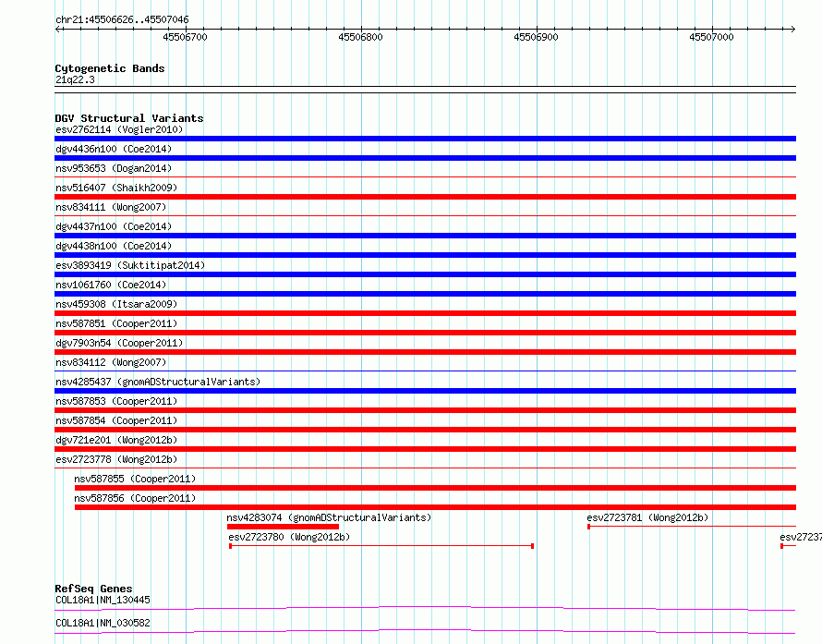The image size is (822, 644).
Task: Click dgv7903n54 (Cooper2011) variant label
Action: pyautogui.click(x=119, y=343)
